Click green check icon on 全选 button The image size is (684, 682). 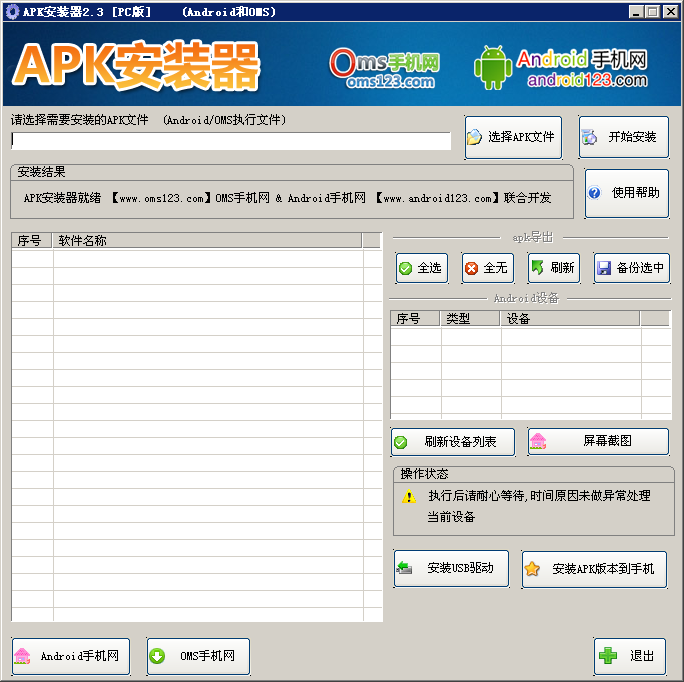tap(405, 268)
